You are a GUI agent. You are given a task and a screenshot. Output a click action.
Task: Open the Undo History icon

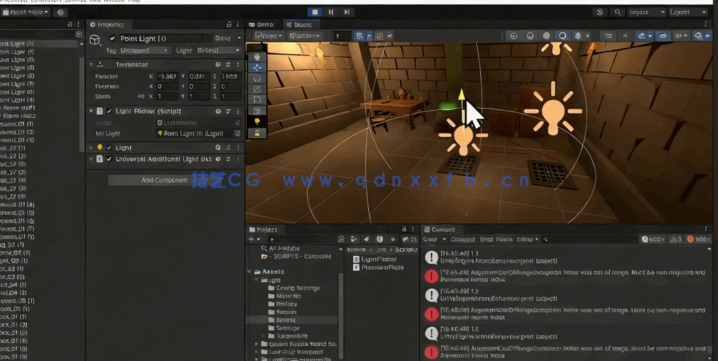click(x=600, y=12)
